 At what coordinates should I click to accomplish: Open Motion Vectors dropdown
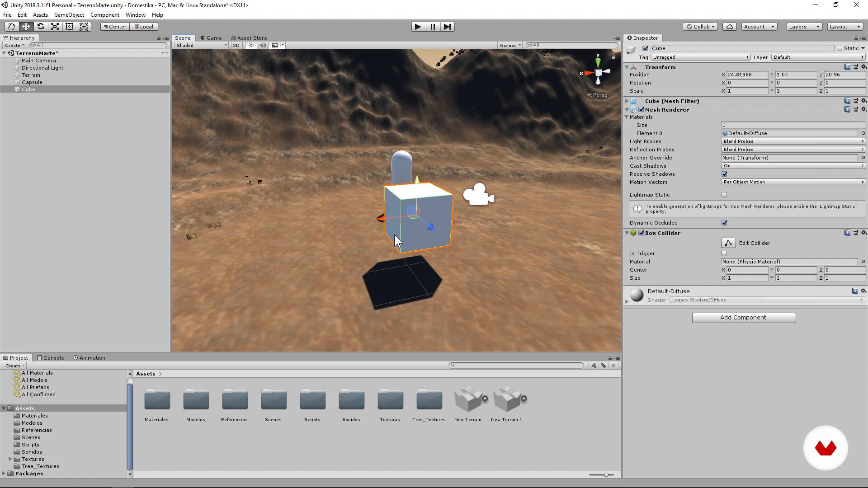click(x=793, y=182)
